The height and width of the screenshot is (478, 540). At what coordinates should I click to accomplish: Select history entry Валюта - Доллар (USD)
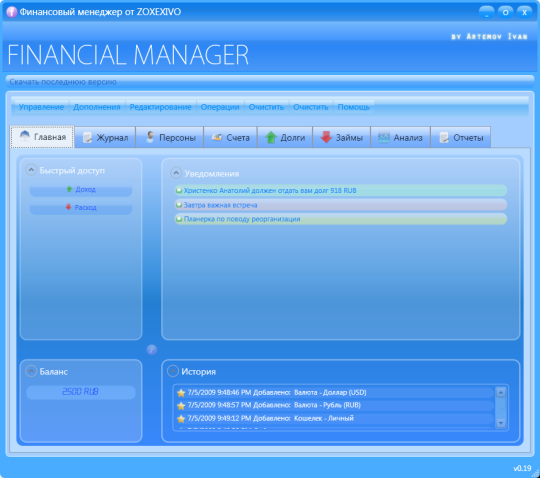[x=335, y=393]
